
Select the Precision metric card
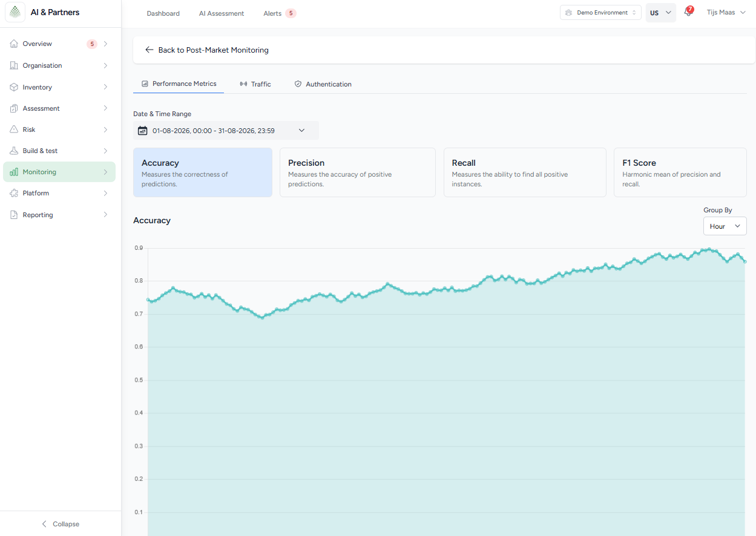point(358,172)
